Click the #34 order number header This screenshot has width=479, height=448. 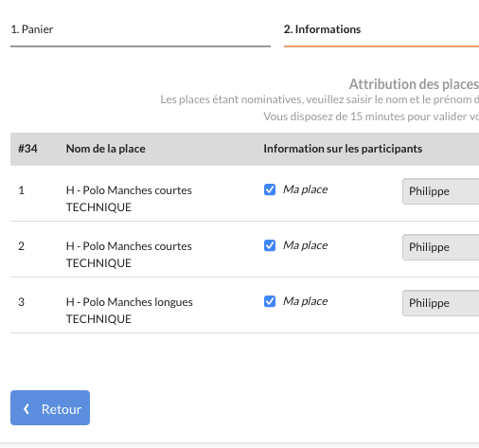[x=27, y=149]
